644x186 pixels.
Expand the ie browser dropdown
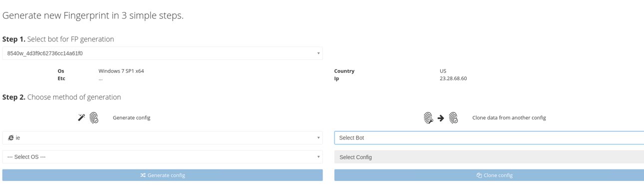coord(162,137)
